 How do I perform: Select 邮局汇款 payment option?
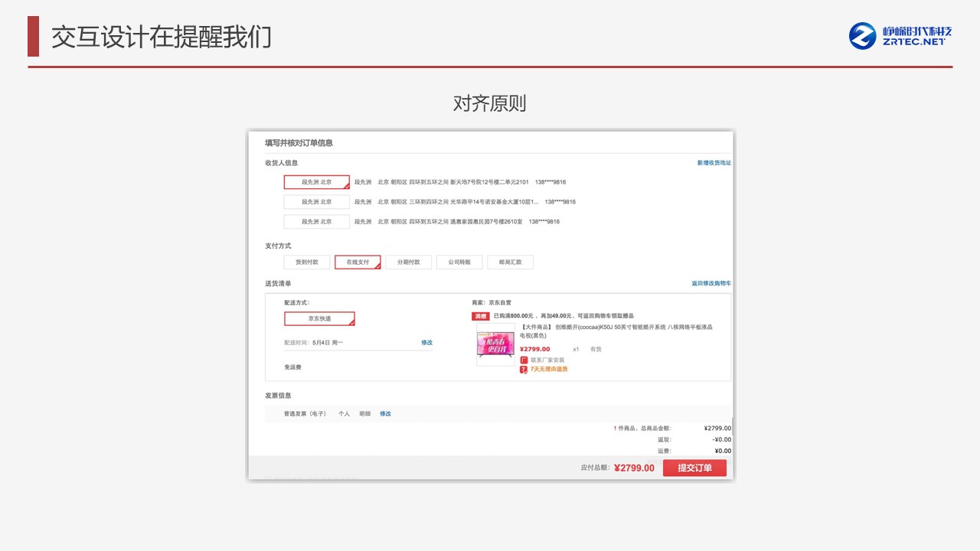(x=510, y=262)
